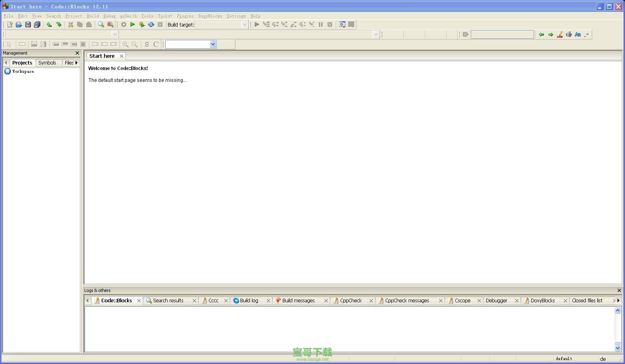Toggle comment C button
This screenshot has width=625, height=364.
[156, 44]
